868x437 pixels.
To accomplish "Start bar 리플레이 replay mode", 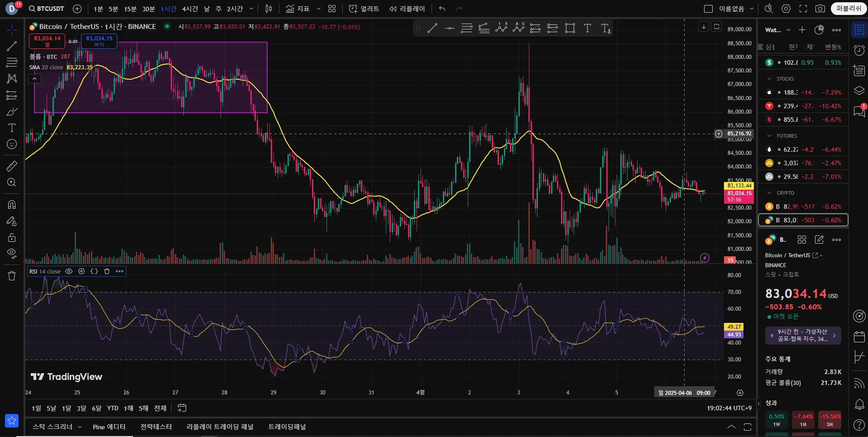I will click(x=407, y=9).
